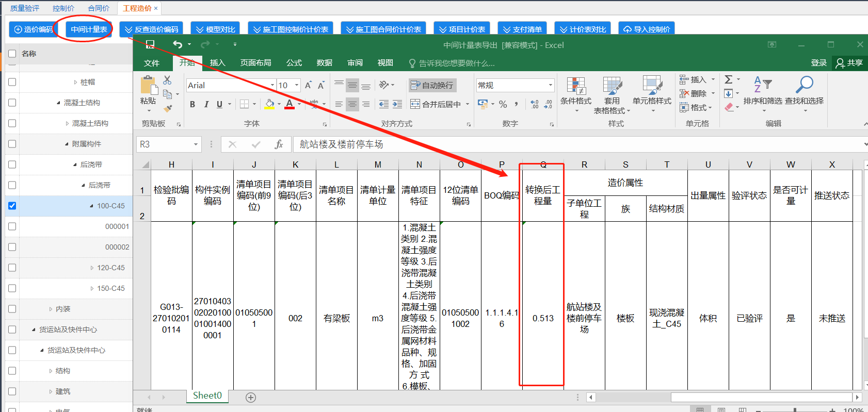Click the Cut scissors icon
The height and width of the screenshot is (412, 868).
tap(167, 80)
